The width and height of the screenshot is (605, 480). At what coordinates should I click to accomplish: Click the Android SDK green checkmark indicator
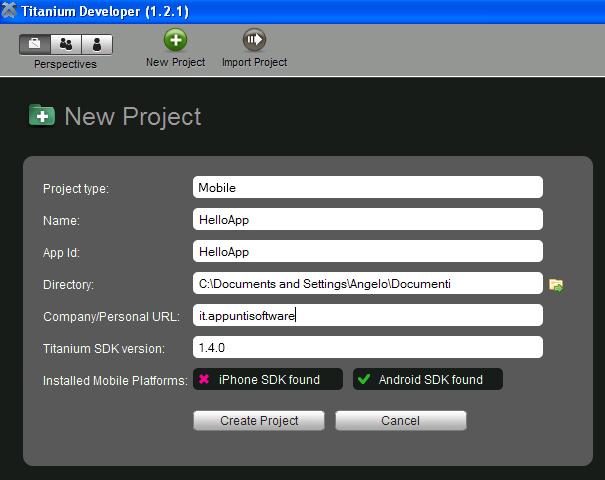point(364,379)
